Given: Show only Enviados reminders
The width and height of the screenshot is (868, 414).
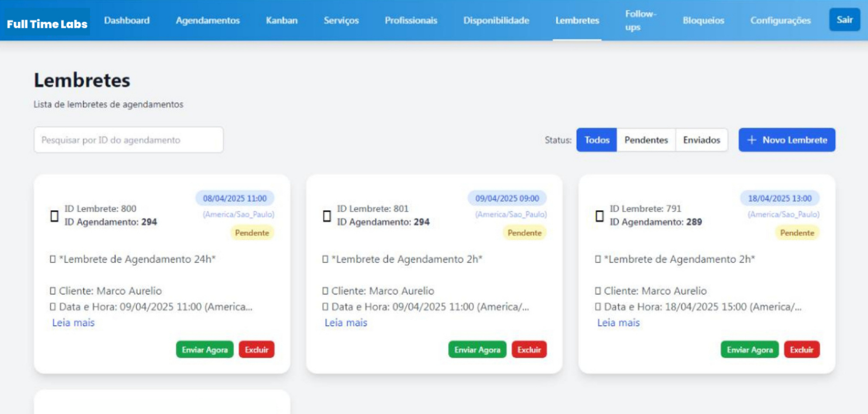Looking at the screenshot, I should point(701,140).
